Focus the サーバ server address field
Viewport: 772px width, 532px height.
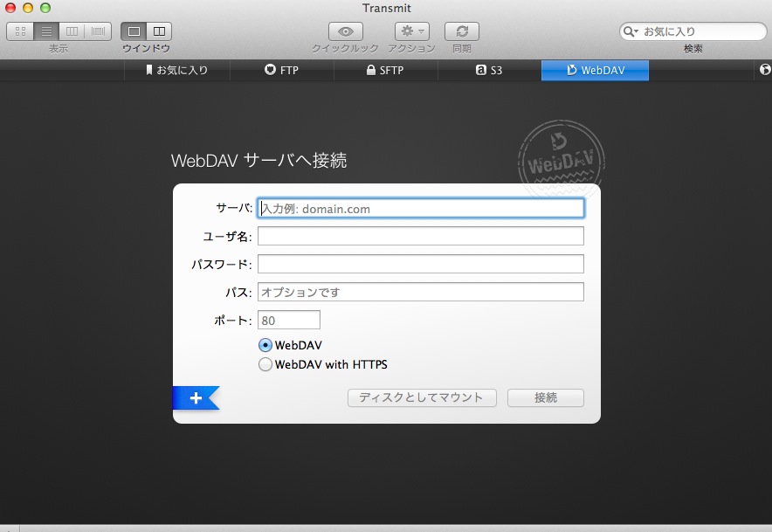pos(421,209)
